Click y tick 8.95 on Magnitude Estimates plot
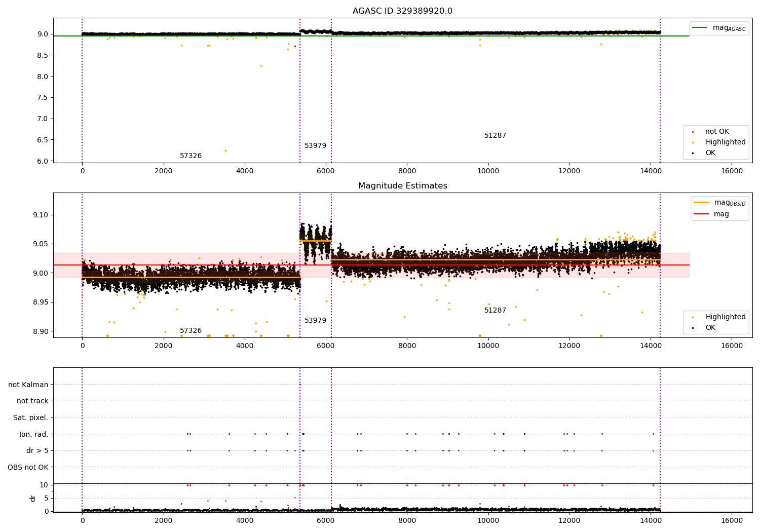 41,302
